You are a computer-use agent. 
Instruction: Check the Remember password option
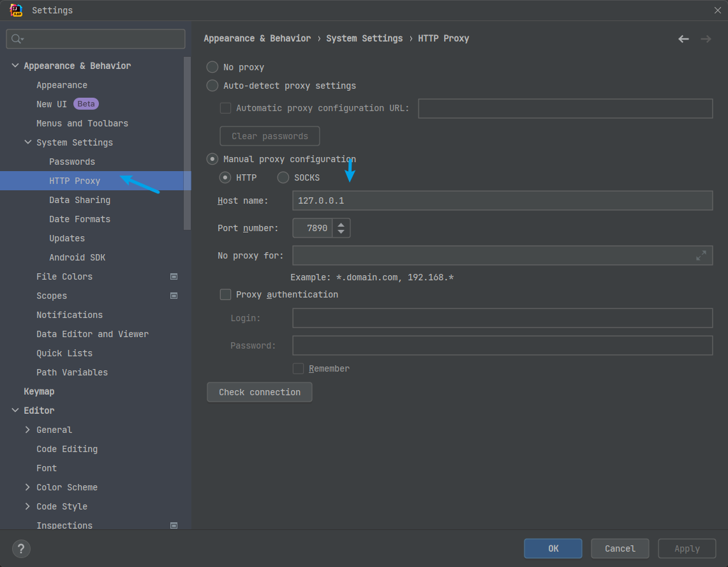pos(297,368)
